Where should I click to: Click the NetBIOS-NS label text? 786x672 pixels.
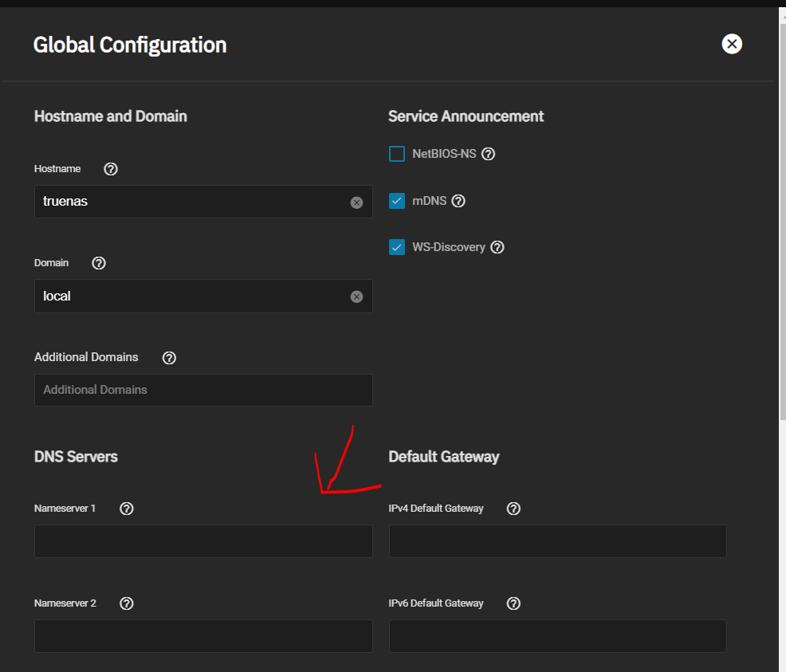pos(444,154)
